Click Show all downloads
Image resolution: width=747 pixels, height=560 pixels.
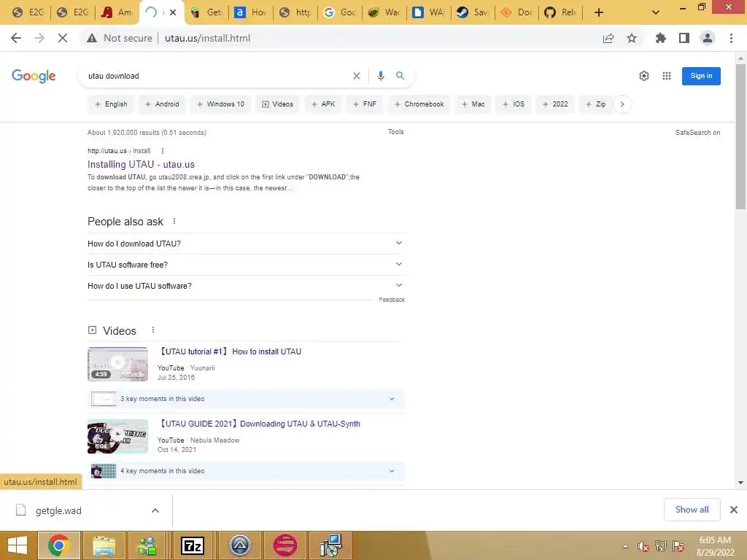point(692,510)
